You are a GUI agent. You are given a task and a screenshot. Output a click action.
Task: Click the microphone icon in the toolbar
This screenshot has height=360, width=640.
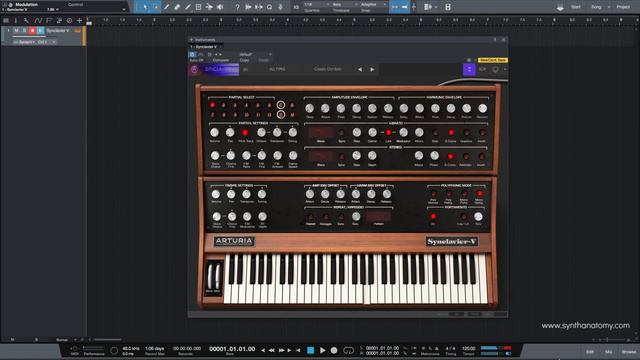pos(280,7)
